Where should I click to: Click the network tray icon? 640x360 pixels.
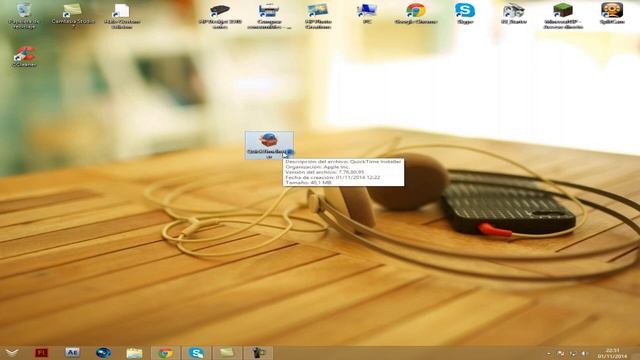[x=573, y=353]
